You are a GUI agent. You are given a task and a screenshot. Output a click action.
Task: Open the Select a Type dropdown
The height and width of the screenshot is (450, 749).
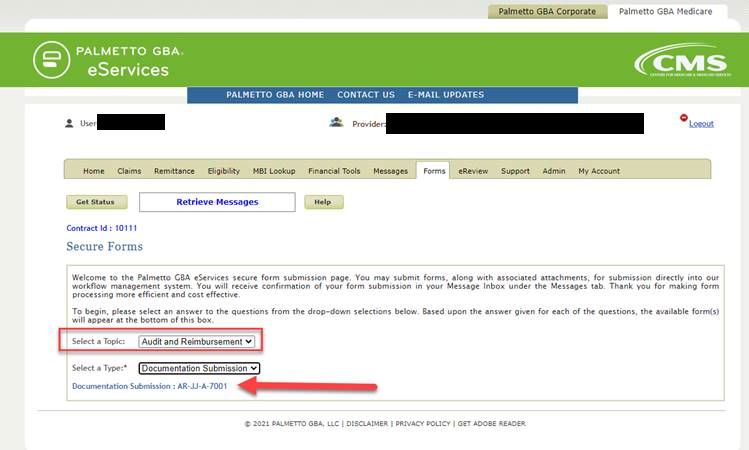coord(199,368)
